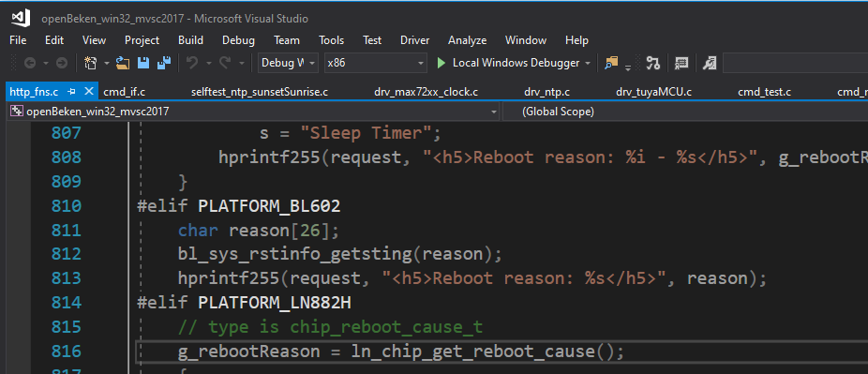Viewport: 868px width, 374px height.
Task: Expand the toolbar overflow options arrow
Action: [628, 67]
